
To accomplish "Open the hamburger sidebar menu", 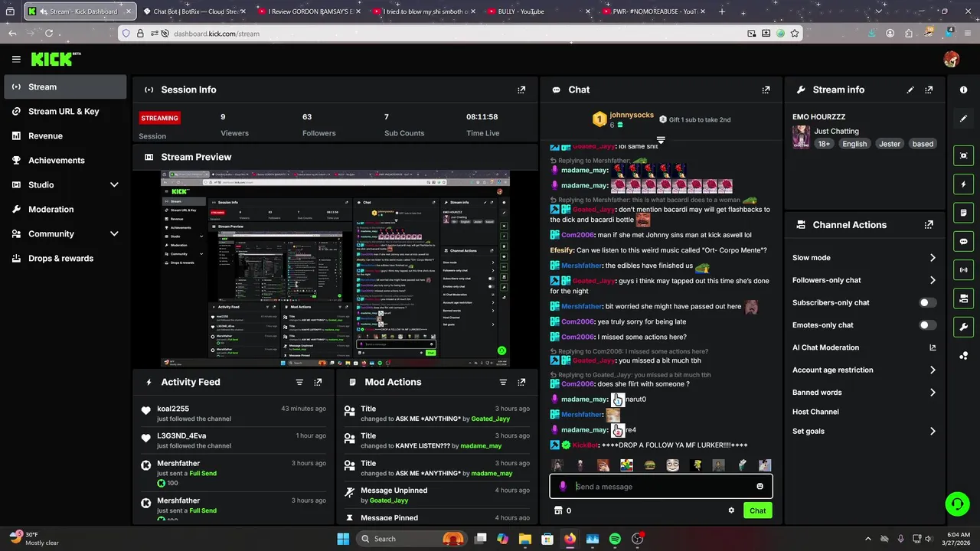I will [x=16, y=59].
